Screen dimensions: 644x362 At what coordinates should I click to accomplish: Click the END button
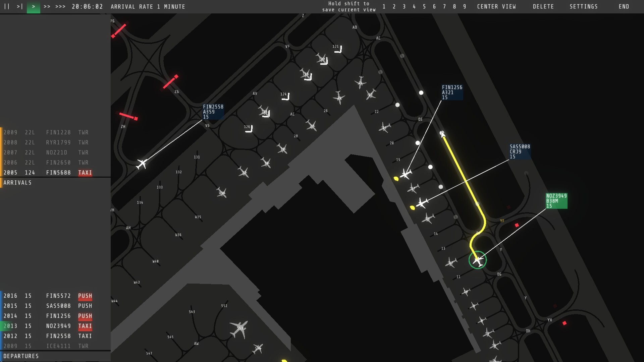[x=624, y=6]
